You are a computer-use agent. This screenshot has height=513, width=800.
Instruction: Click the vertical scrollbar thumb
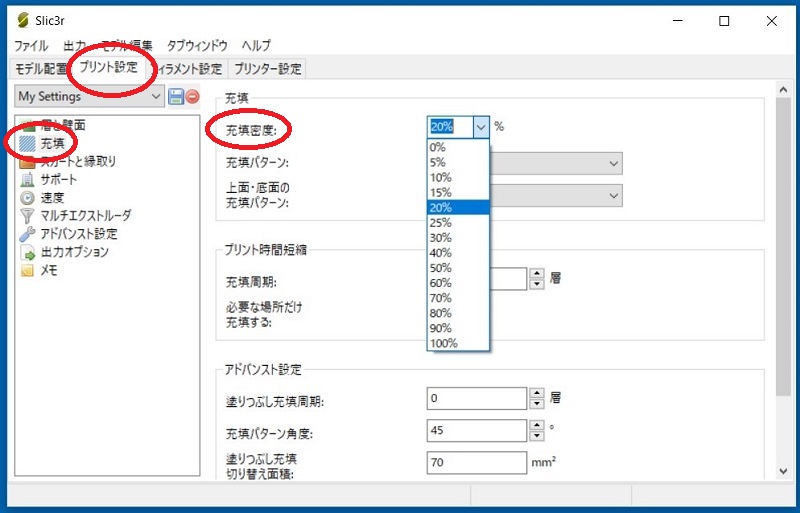(x=783, y=246)
